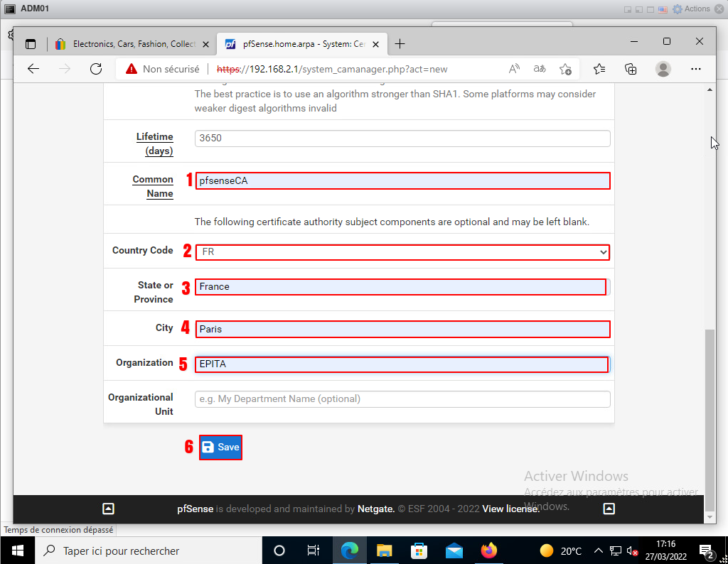Open the Edge settings ellipsis menu

click(x=696, y=69)
